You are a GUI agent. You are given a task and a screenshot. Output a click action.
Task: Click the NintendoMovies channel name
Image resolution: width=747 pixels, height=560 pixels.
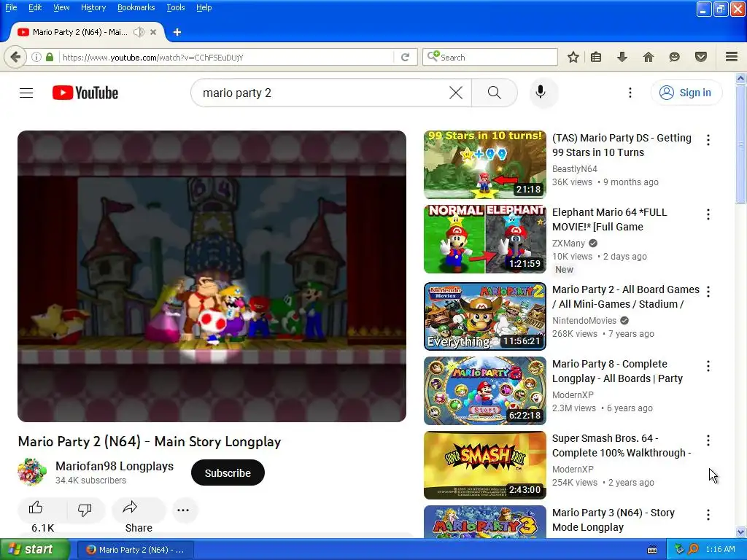coord(584,321)
